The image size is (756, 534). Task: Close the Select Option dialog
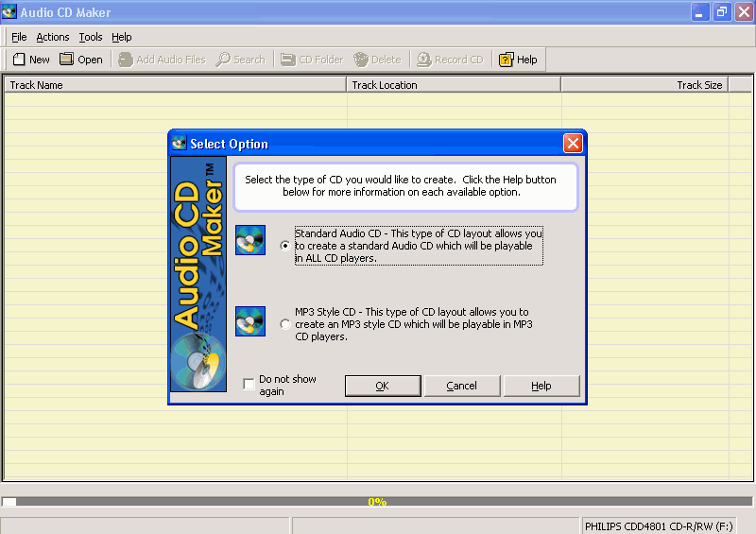pos(573,144)
